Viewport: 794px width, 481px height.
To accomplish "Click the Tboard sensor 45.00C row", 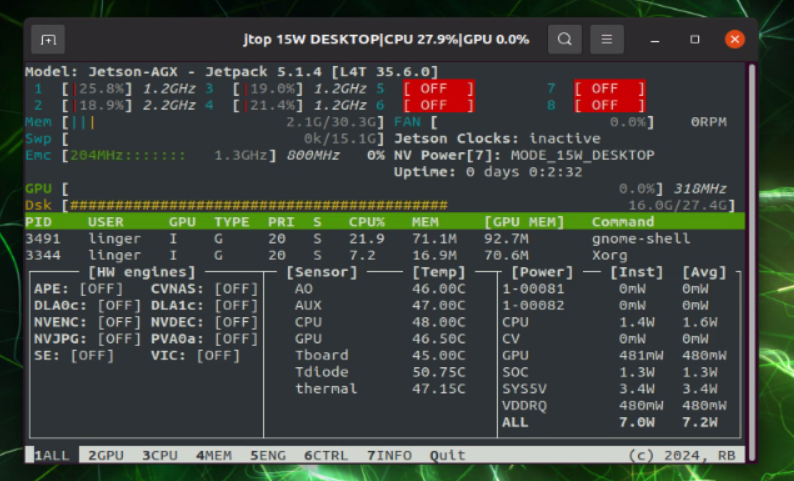I will pyautogui.click(x=380, y=355).
